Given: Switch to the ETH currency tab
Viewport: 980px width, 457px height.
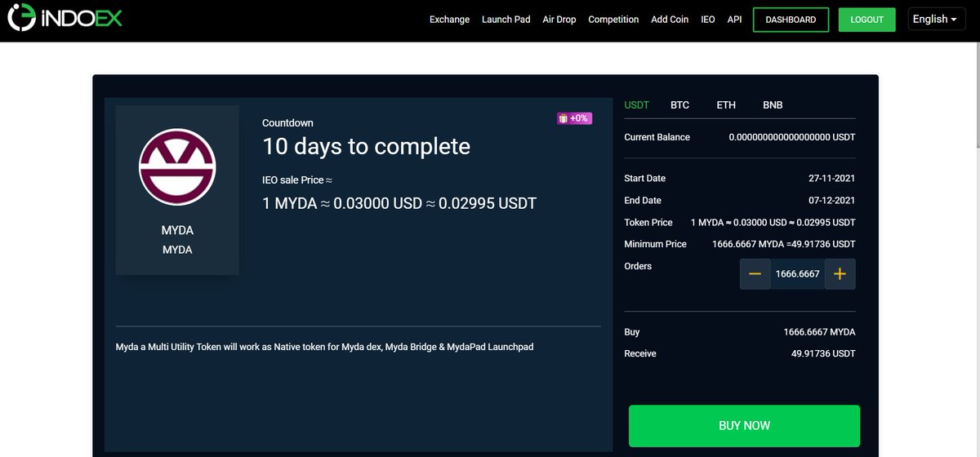Looking at the screenshot, I should pos(726,105).
